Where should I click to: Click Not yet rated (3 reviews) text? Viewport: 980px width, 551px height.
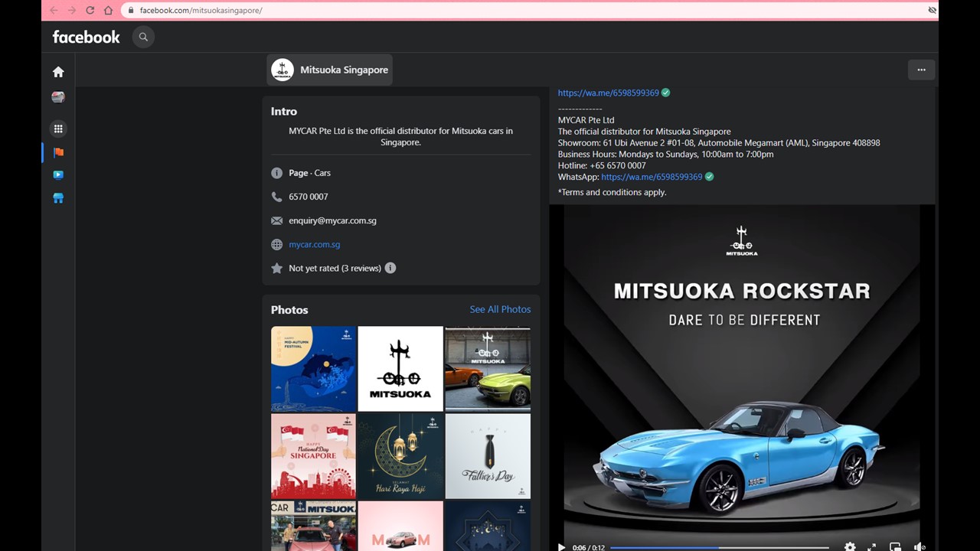335,269
